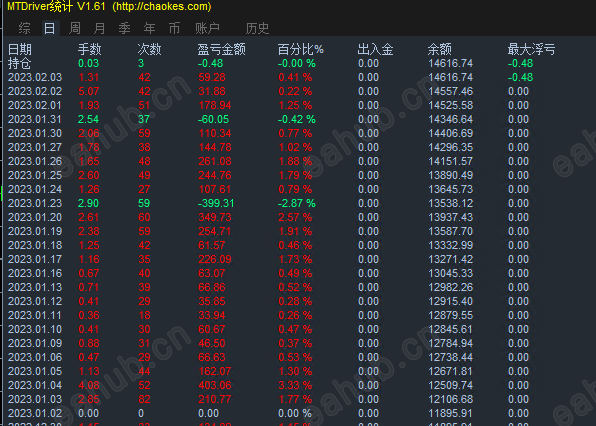
Task: Select the 2023.01.03 date row
Action: click(35, 399)
